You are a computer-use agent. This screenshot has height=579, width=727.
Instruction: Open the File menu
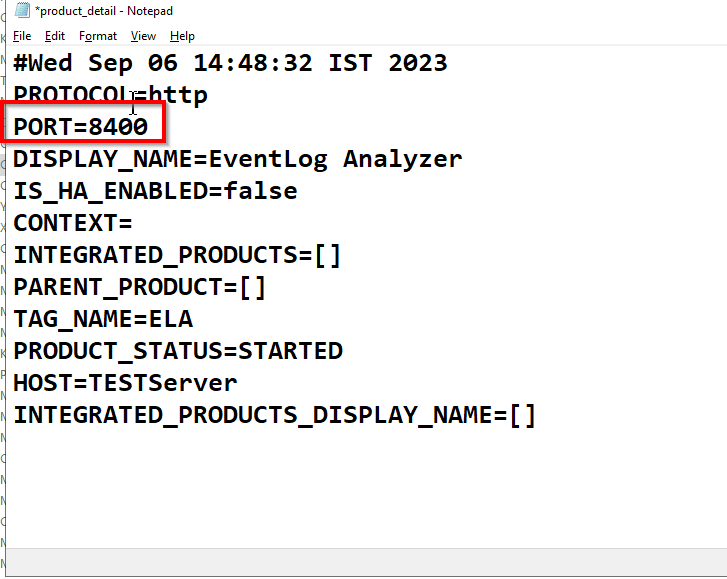(21, 36)
